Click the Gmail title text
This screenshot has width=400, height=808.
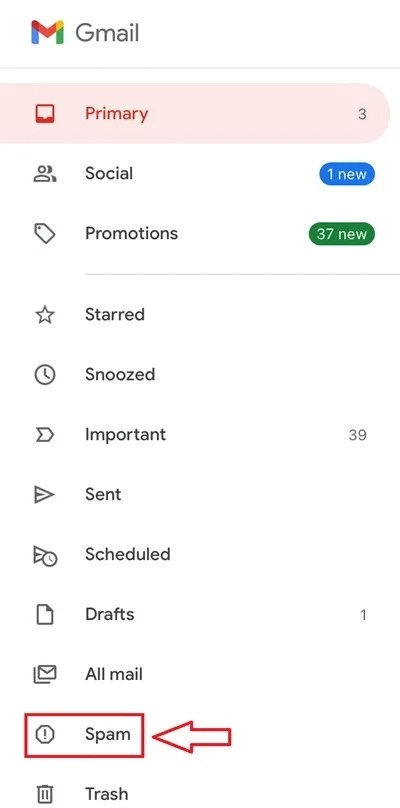click(107, 33)
